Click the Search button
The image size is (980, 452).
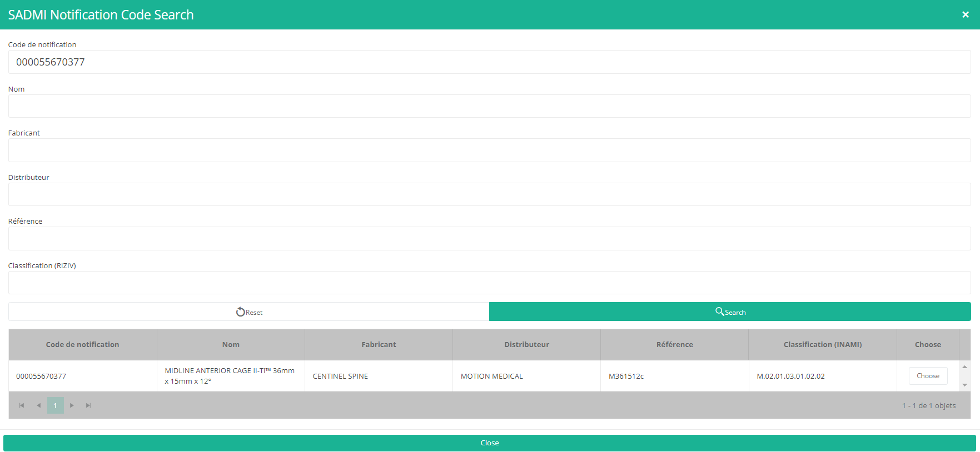pos(729,312)
